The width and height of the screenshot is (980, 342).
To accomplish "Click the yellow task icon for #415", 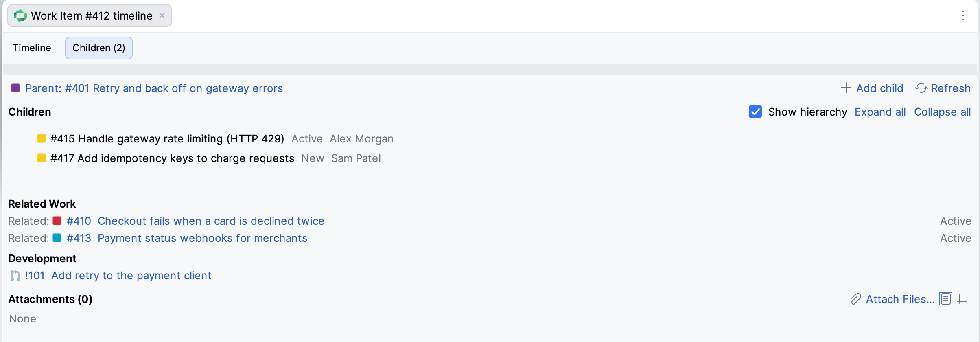I will (42, 138).
